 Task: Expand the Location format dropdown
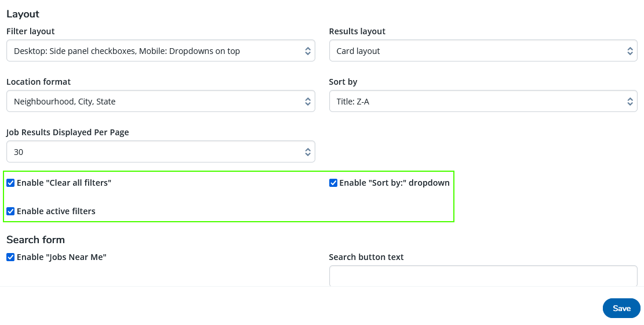tap(161, 102)
